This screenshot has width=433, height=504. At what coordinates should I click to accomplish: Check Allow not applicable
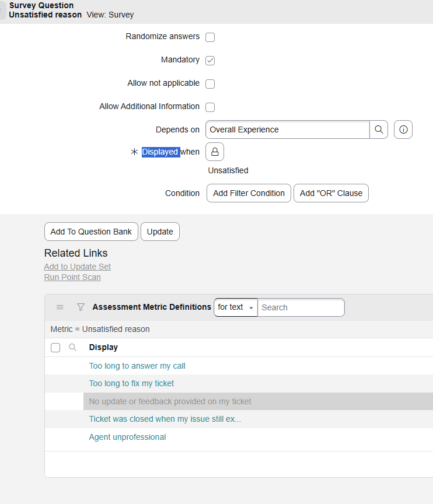point(209,83)
